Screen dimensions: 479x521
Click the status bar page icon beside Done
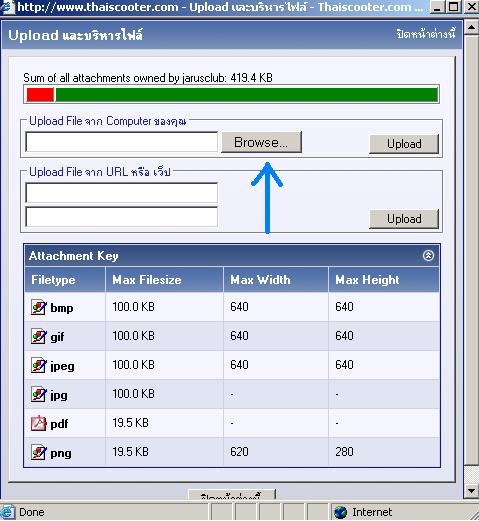click(x=7, y=512)
